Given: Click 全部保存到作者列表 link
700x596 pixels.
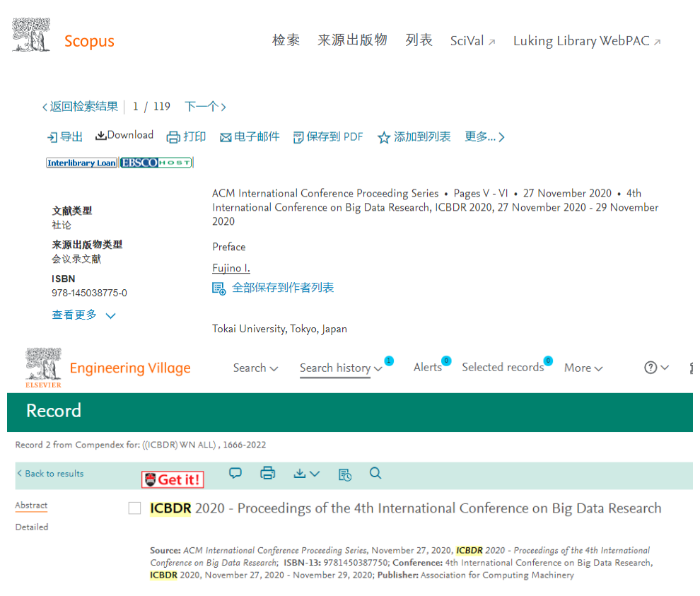Looking at the screenshot, I should click(283, 288).
